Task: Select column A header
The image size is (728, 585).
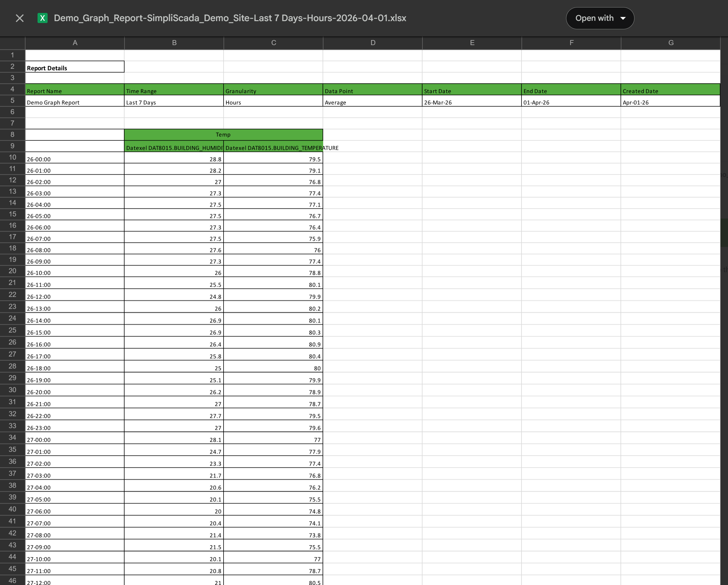Action: pos(75,43)
